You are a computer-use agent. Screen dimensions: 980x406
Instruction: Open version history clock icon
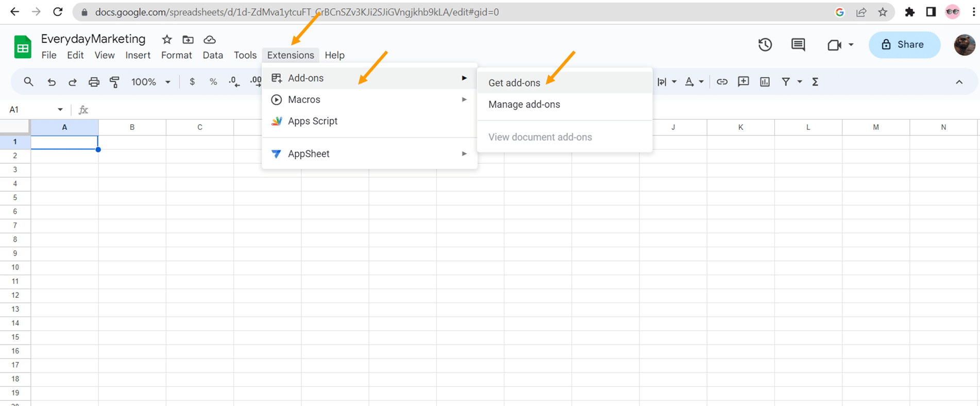[765, 45]
